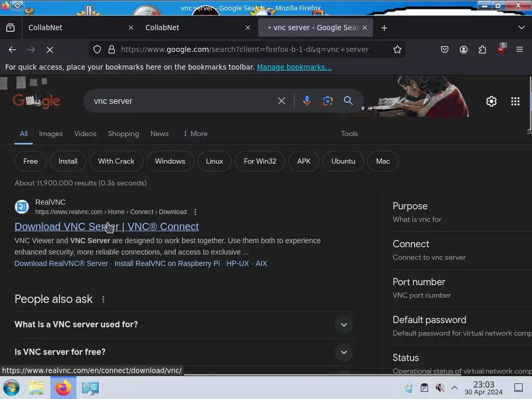Open the network computer taskbar app
This screenshot has width=532, height=399.
click(90, 388)
